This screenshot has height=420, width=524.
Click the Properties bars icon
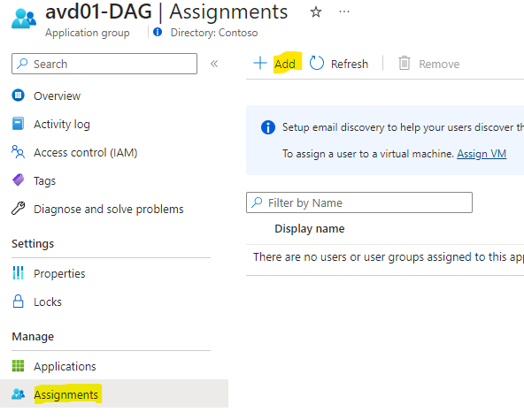(x=18, y=273)
